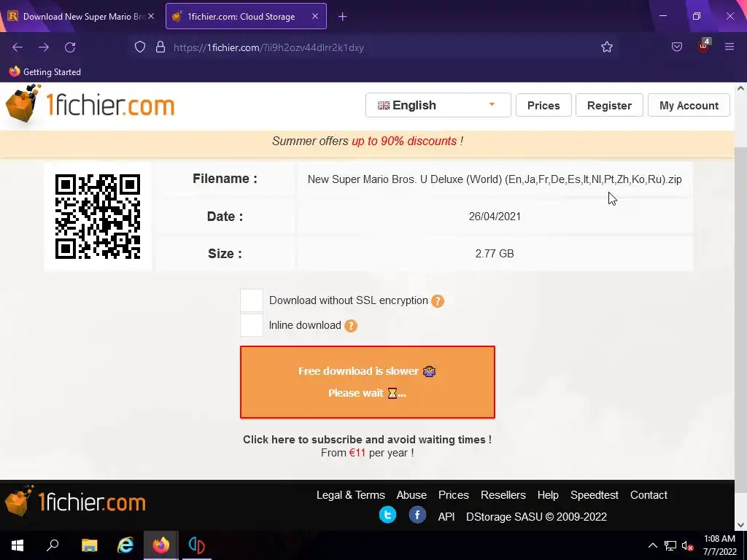Open the API footer link

446,517
